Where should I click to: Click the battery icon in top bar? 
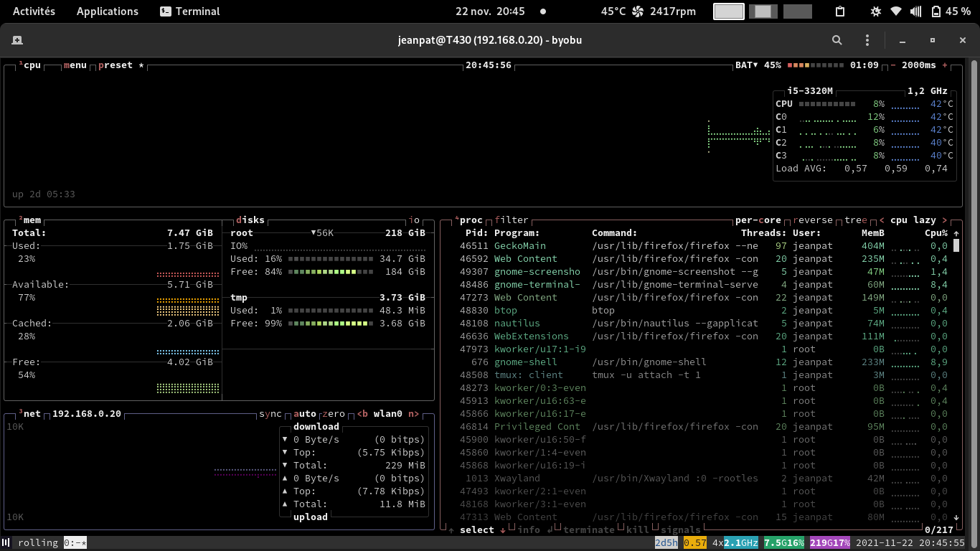(936, 11)
